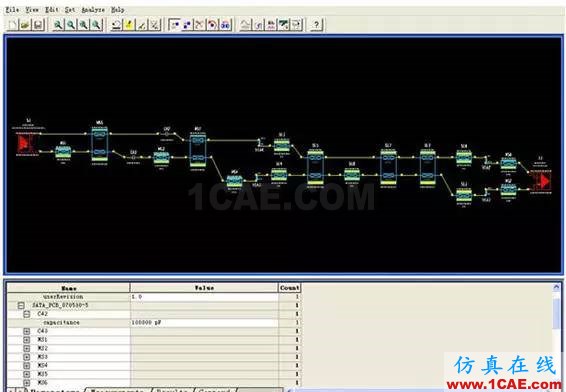The width and height of the screenshot is (566, 392).
Task: Click the dark green-black toolbar icon
Action: tap(284, 25)
